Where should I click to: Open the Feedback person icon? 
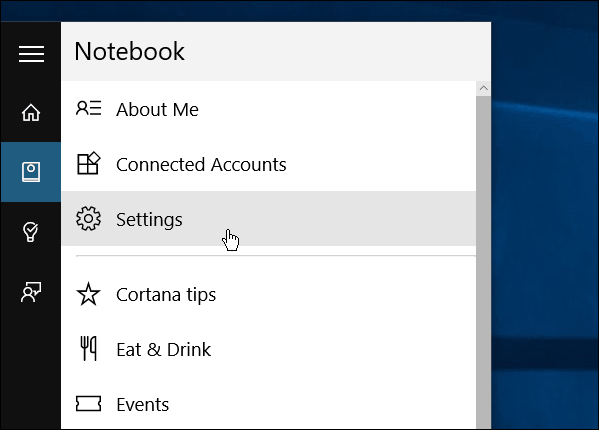tap(31, 292)
